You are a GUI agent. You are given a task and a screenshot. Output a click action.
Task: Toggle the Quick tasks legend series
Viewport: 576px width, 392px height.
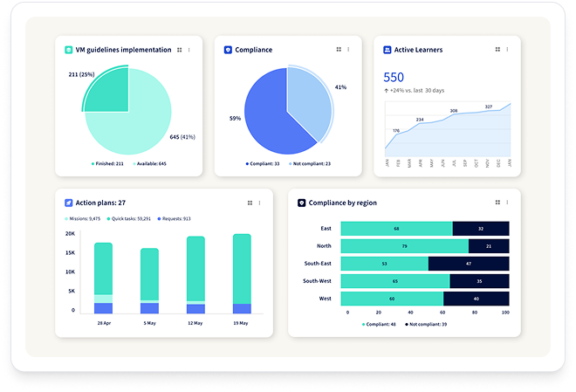point(130,219)
